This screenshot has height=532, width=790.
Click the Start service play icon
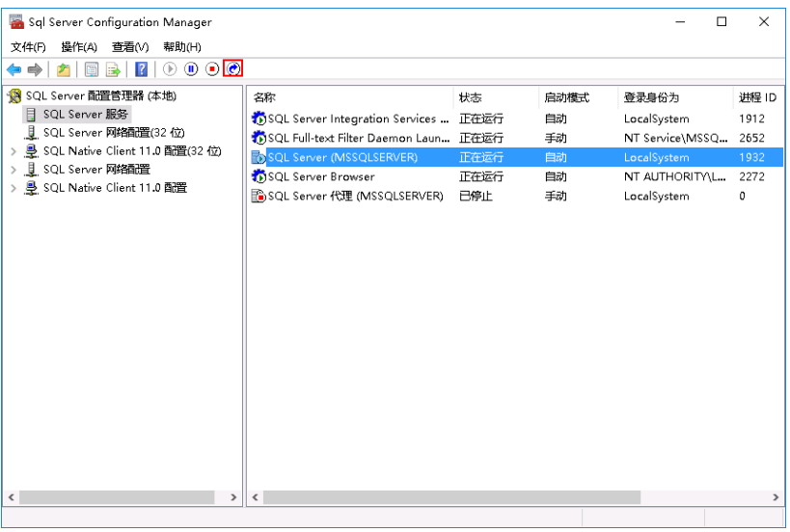tap(170, 69)
